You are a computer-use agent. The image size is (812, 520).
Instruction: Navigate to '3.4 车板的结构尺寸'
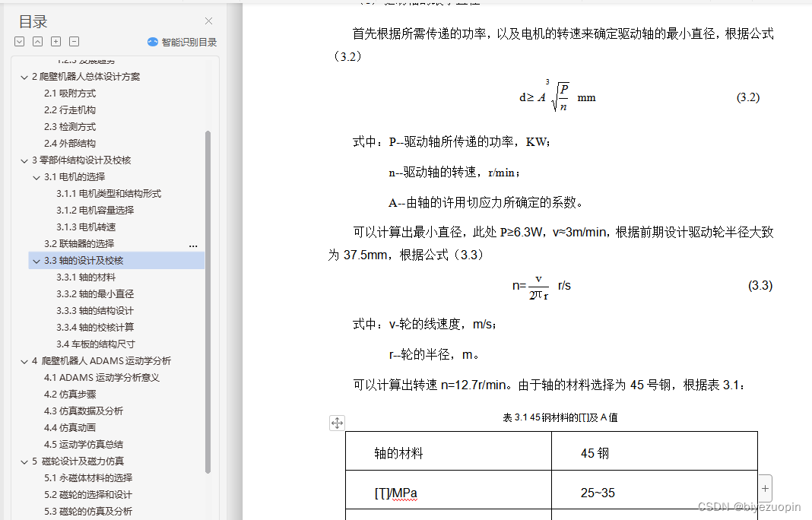tap(96, 344)
